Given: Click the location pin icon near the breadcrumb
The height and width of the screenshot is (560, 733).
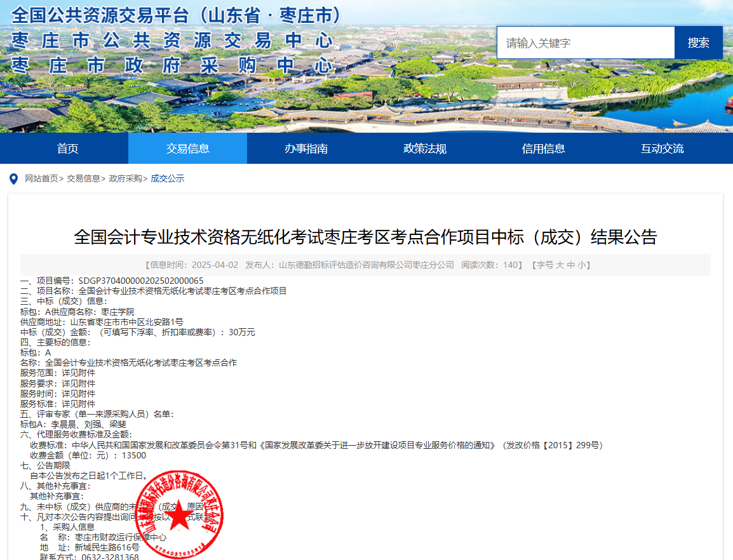Looking at the screenshot, I should (x=14, y=178).
